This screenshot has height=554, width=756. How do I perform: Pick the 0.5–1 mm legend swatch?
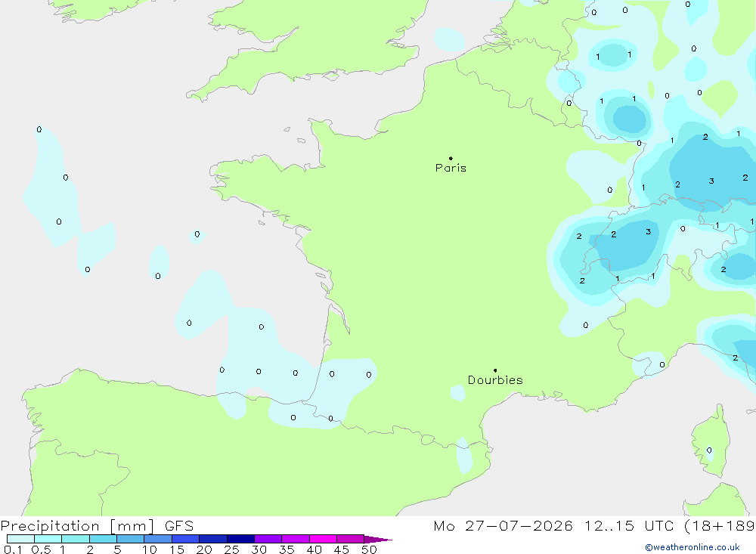48,539
